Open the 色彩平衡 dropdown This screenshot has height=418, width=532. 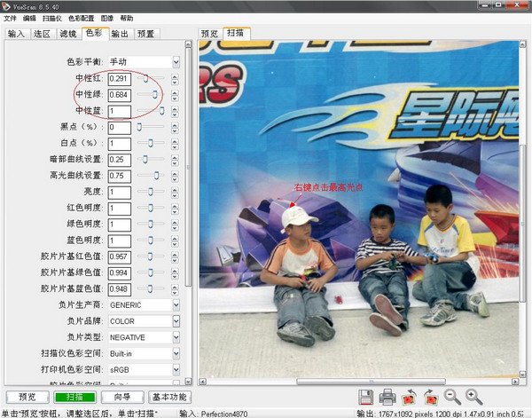pos(176,62)
